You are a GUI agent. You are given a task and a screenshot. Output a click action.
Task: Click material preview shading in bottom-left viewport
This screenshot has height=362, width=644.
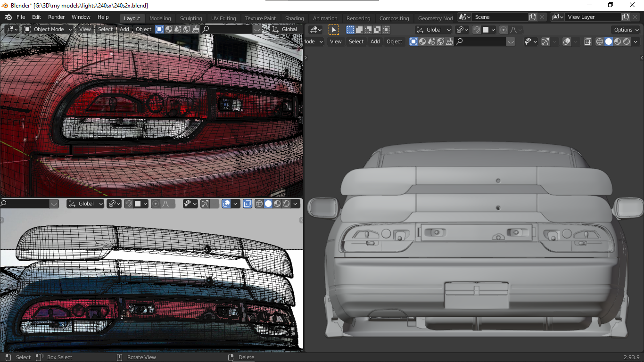(277, 204)
